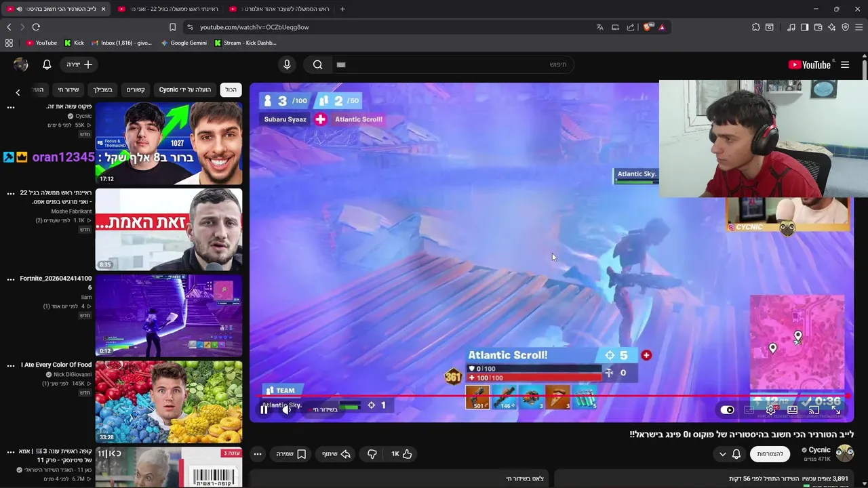Open more actions menu below the video
Viewport: 868px width, 488px height.
[258, 454]
